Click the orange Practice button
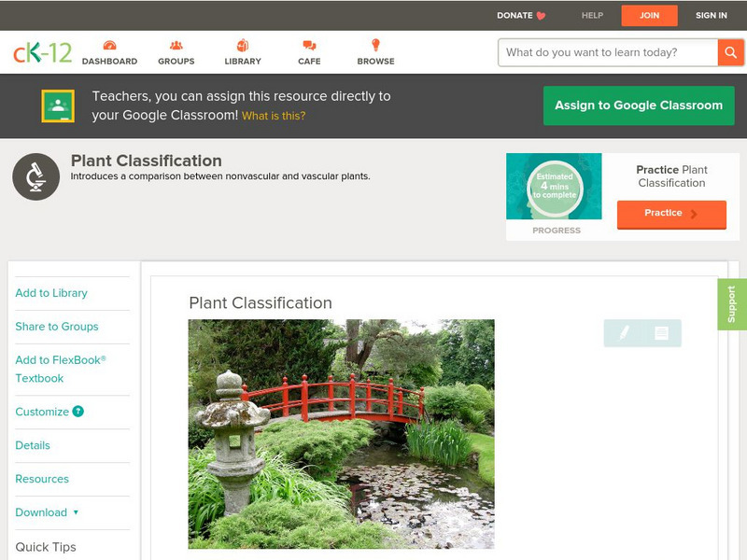747x560 pixels. (x=671, y=215)
